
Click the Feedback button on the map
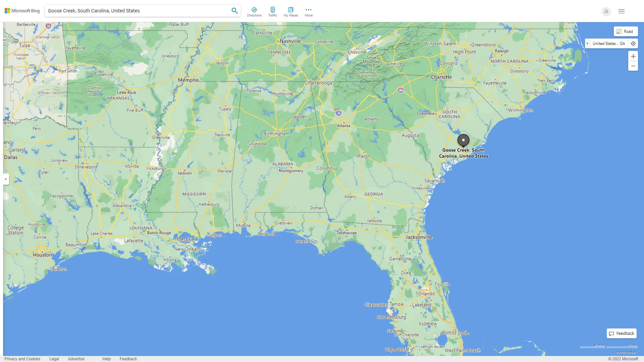[622, 334]
